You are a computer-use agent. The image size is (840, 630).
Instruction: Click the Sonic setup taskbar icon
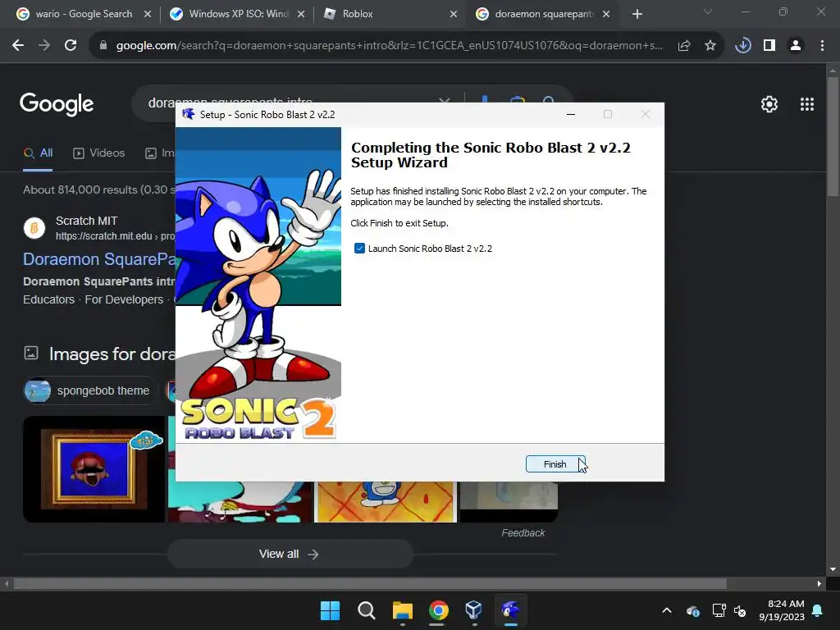click(x=510, y=610)
